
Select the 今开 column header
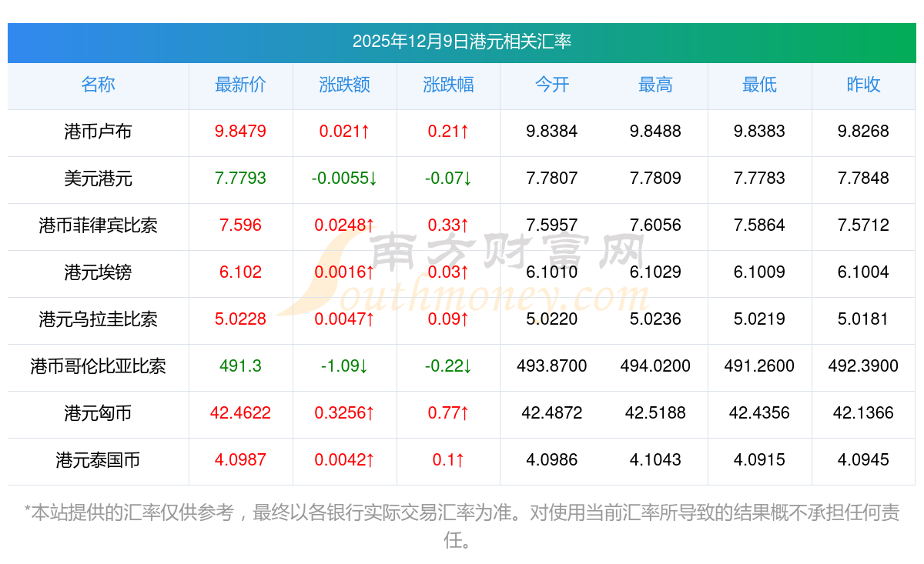point(551,85)
